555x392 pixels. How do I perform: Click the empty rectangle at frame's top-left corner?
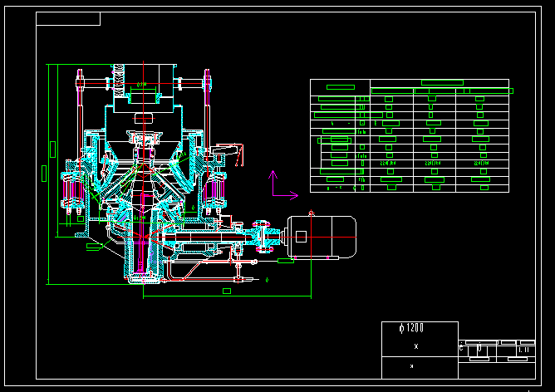pos(68,19)
